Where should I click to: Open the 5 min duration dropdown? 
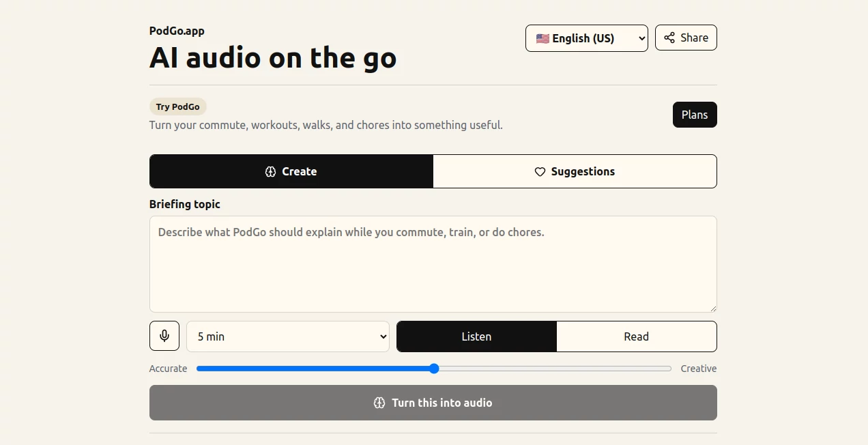click(x=288, y=336)
